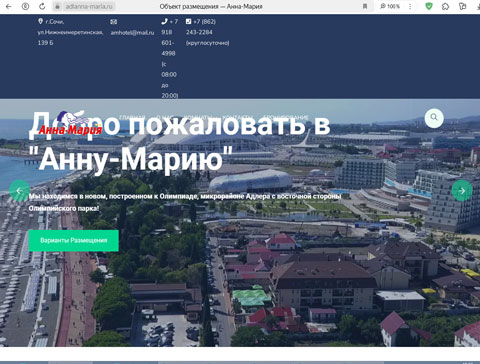The height and width of the screenshot is (364, 480).
Task: Show previous slide with left arrow
Action: pos(19,191)
